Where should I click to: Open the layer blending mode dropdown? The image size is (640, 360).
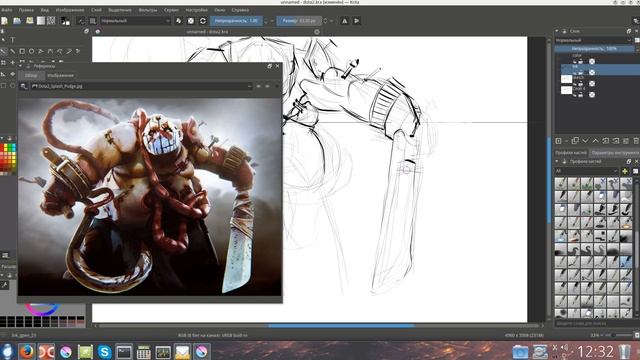click(593, 40)
